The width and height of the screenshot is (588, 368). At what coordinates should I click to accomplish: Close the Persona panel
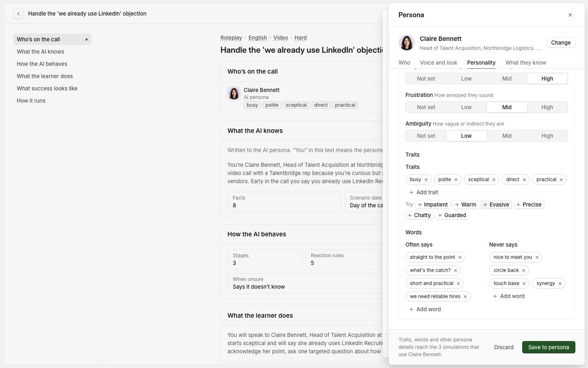tap(570, 15)
